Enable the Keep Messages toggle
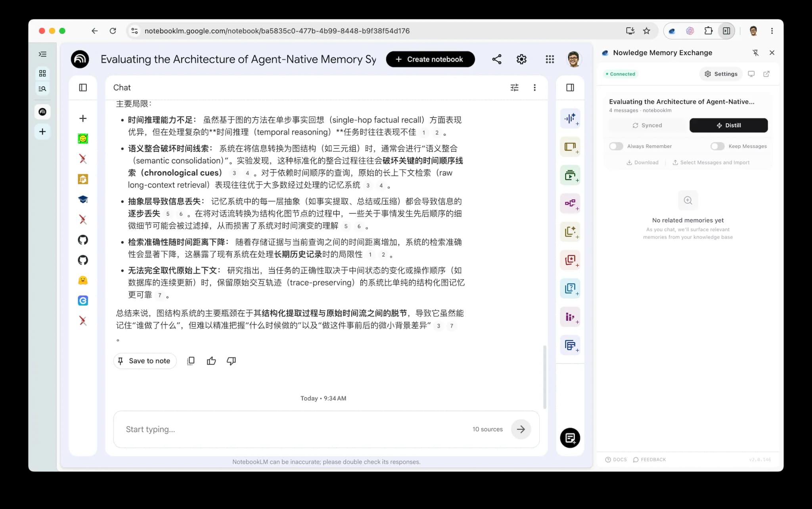 (x=717, y=146)
